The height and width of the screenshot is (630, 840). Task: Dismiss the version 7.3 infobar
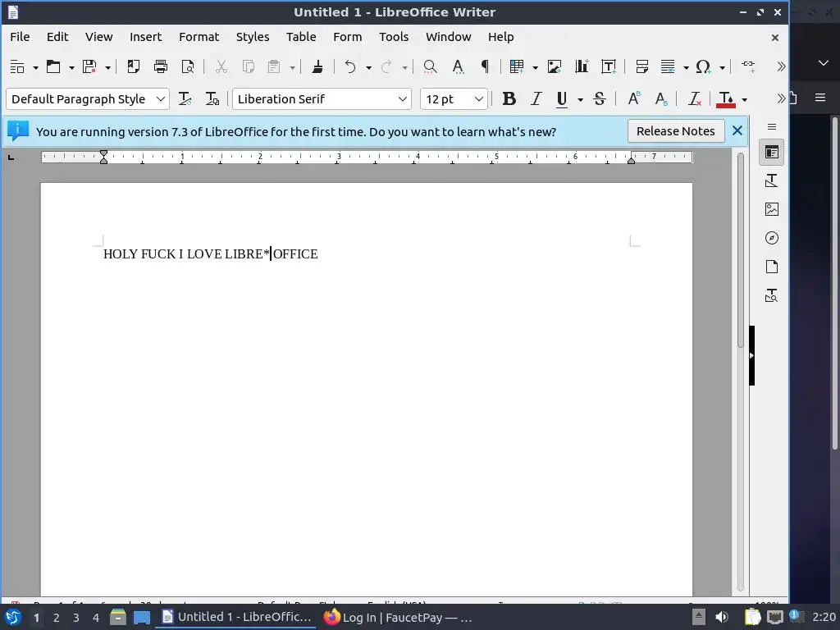coord(737,130)
